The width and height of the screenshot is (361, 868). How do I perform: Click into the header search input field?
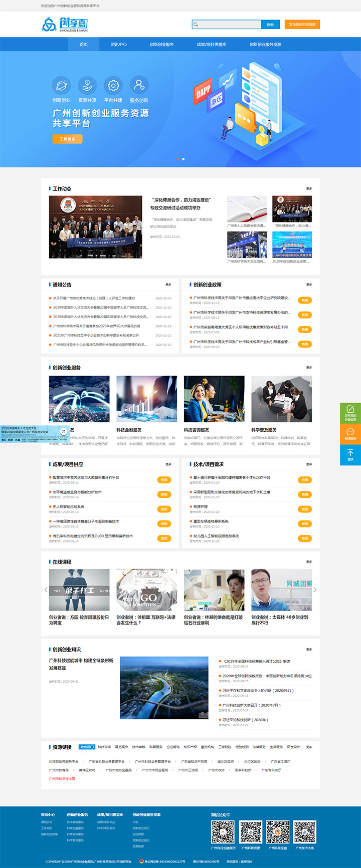228,25
